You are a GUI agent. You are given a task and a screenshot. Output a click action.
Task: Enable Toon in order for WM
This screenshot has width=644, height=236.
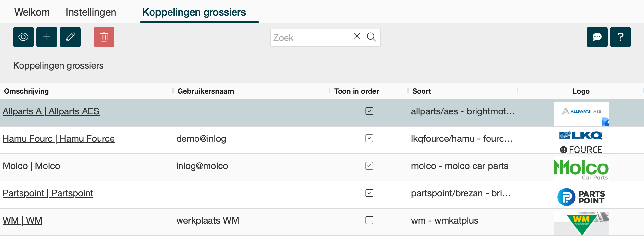tap(369, 220)
